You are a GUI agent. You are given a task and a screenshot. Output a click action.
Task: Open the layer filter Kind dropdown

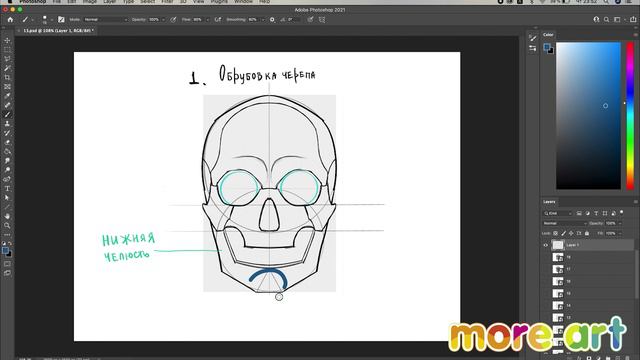click(558, 213)
